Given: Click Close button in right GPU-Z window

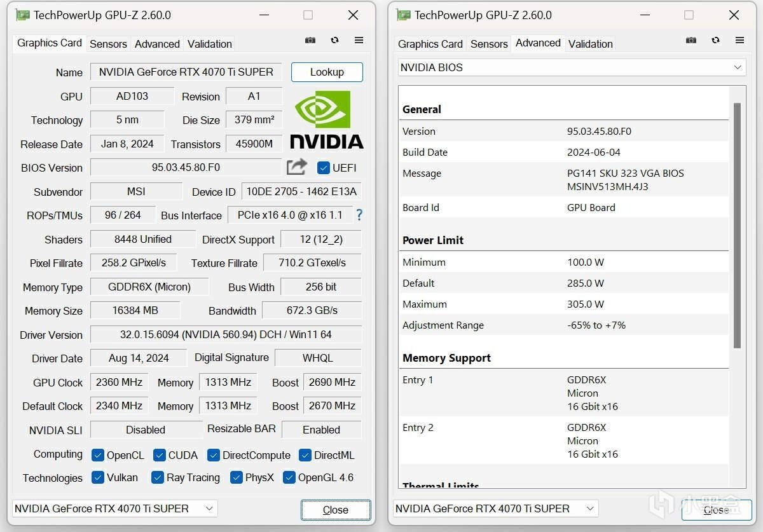Looking at the screenshot, I should tap(717, 510).
